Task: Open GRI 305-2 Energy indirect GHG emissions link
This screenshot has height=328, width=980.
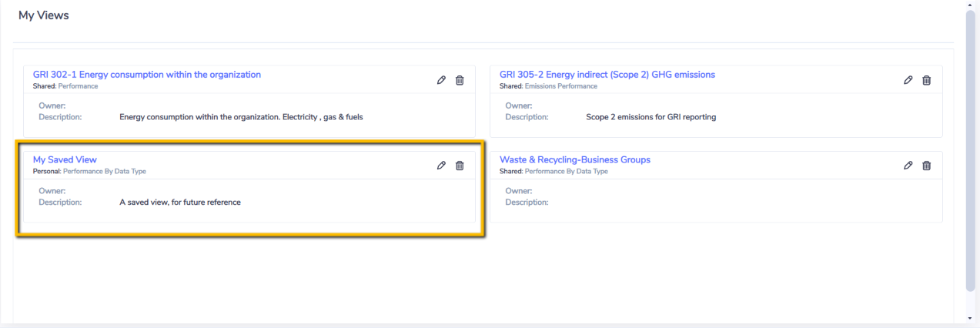Action: point(607,75)
